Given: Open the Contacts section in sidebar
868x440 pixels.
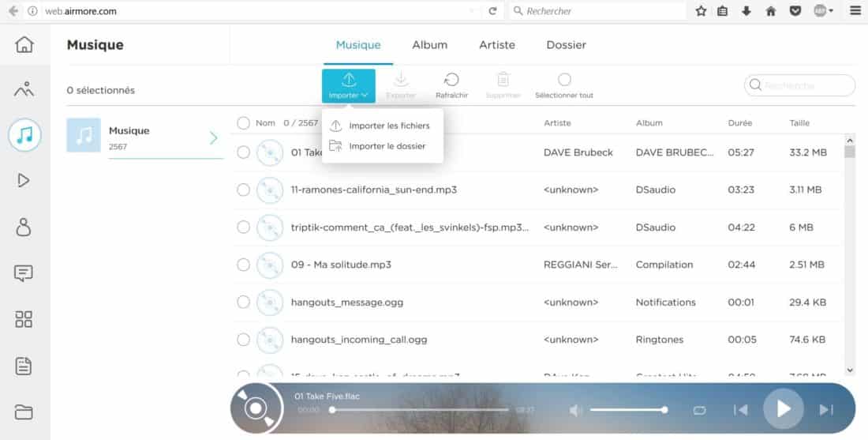Looking at the screenshot, I should pyautogui.click(x=24, y=228).
